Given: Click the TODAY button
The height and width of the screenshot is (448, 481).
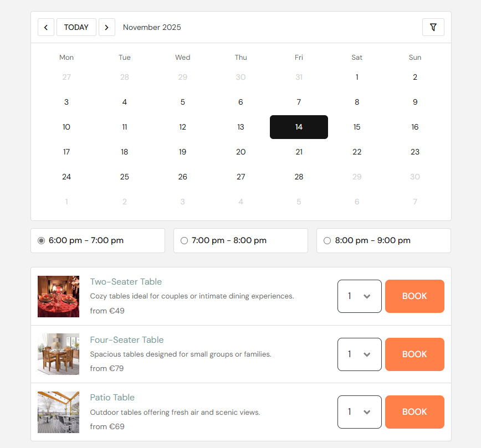Looking at the screenshot, I should pos(76,27).
